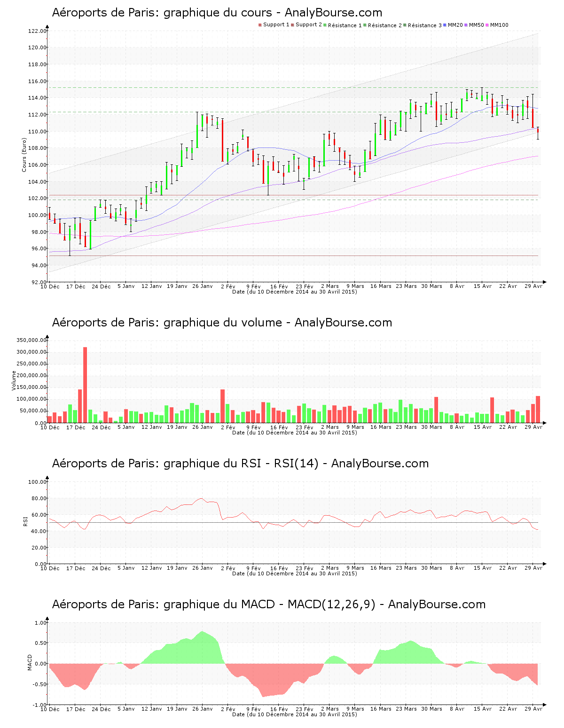
Task: Click the 350,000.00 value on the volume axis
Action: coord(31,341)
